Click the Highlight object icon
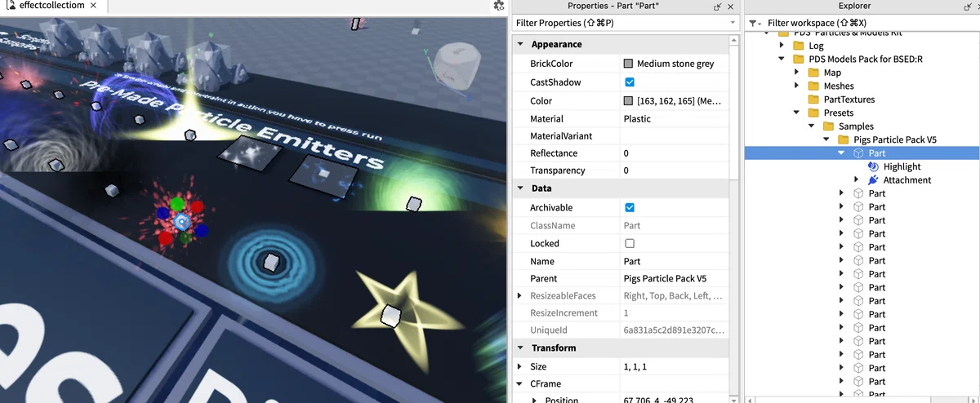Screen dimensions: 980x403 click(x=873, y=166)
